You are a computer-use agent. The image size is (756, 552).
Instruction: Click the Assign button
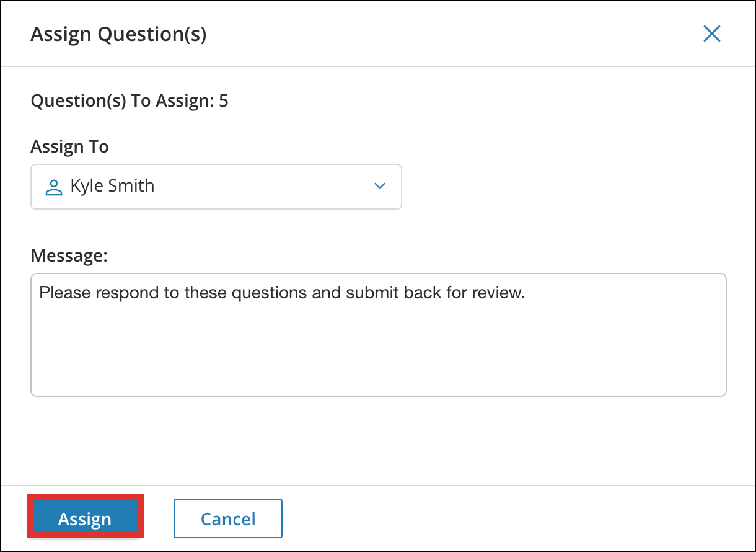tap(85, 518)
